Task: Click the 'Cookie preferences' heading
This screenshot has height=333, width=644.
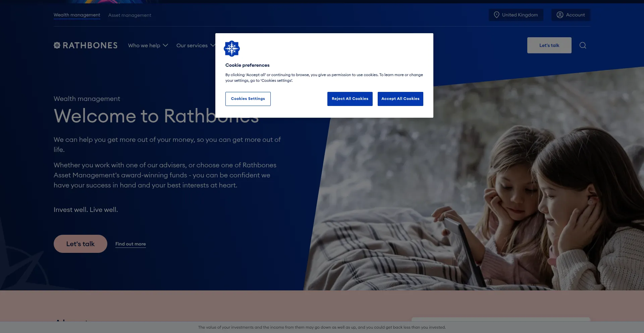Action: 247,65
